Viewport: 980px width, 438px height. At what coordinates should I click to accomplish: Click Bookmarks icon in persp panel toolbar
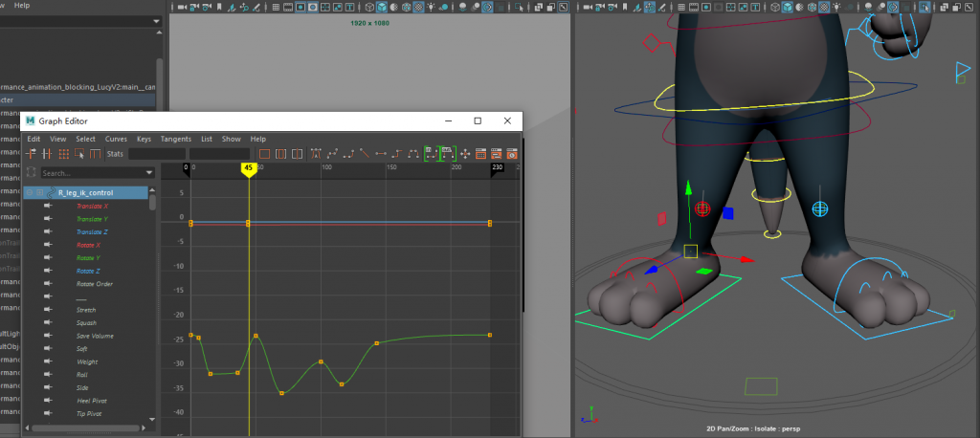625,7
